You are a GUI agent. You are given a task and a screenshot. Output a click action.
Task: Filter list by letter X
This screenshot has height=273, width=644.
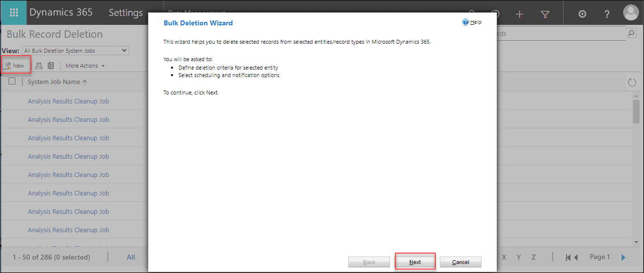point(504,257)
